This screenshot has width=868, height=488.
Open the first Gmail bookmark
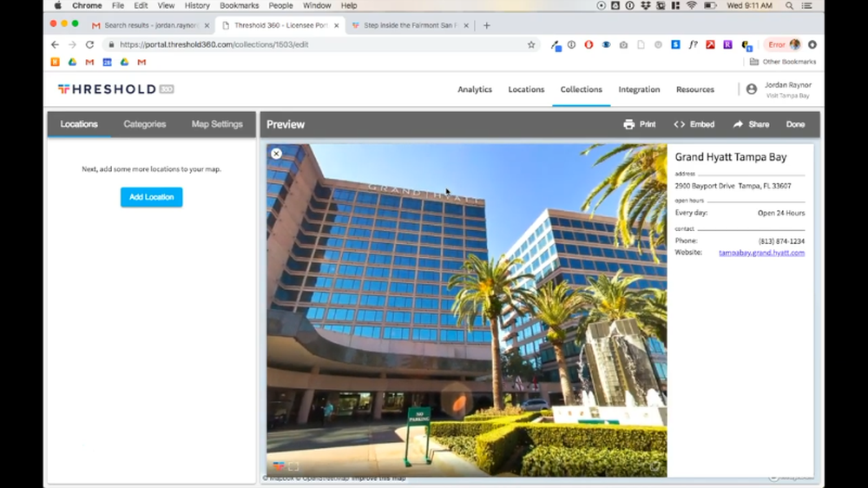click(89, 62)
